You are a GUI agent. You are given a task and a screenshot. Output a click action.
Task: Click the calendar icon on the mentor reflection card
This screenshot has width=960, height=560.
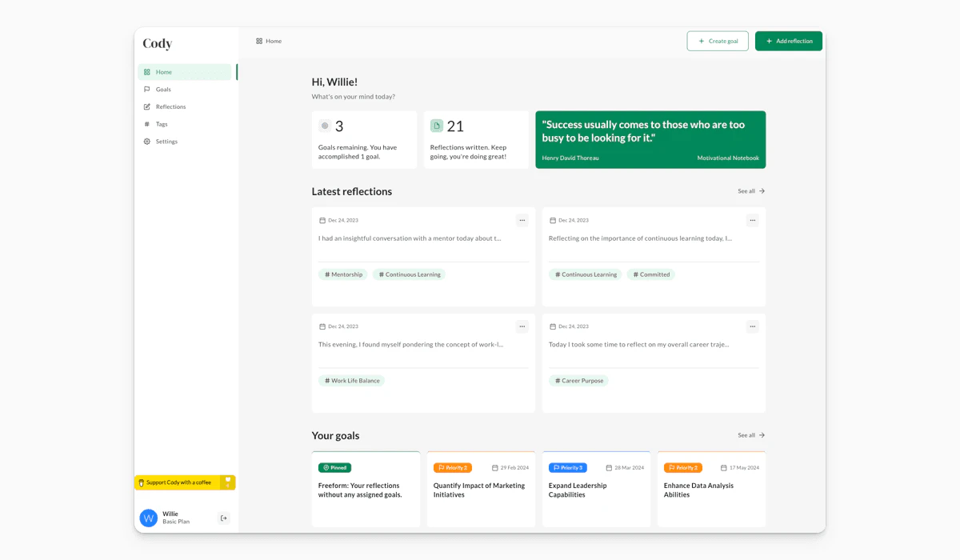323,220
